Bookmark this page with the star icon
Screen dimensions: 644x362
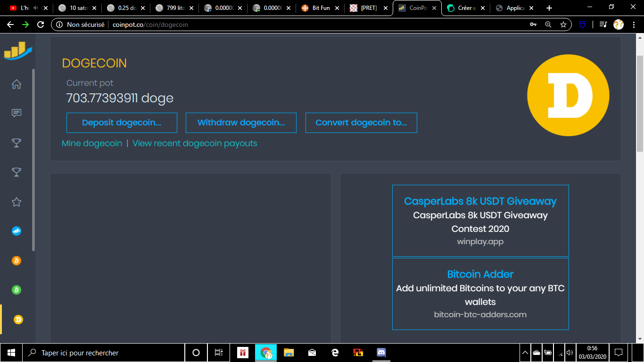(x=563, y=25)
